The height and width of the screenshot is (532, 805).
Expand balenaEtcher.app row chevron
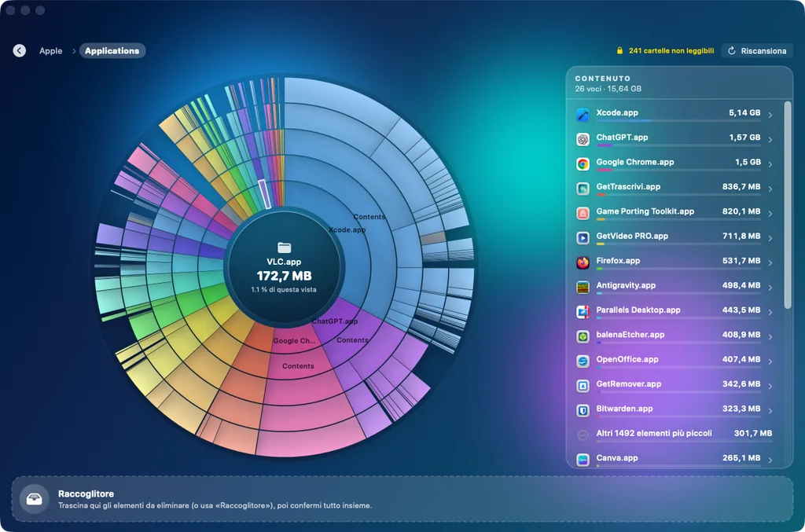(770, 336)
